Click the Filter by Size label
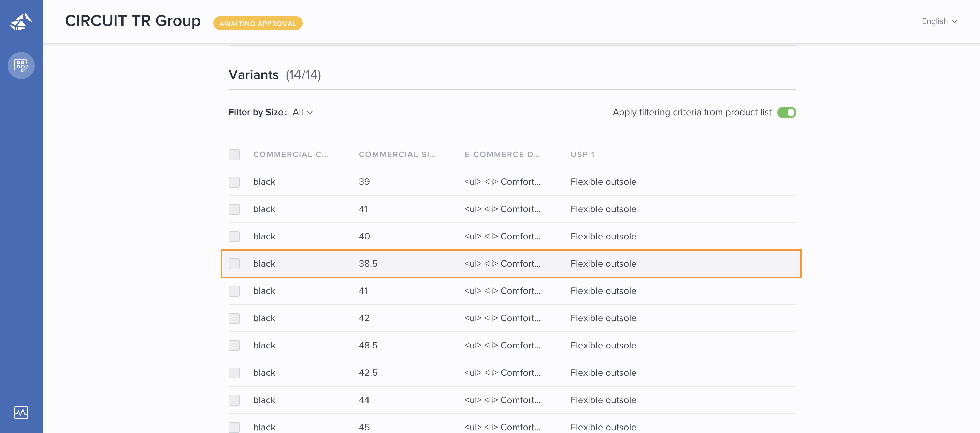Image resolution: width=980 pixels, height=433 pixels. [x=258, y=113]
